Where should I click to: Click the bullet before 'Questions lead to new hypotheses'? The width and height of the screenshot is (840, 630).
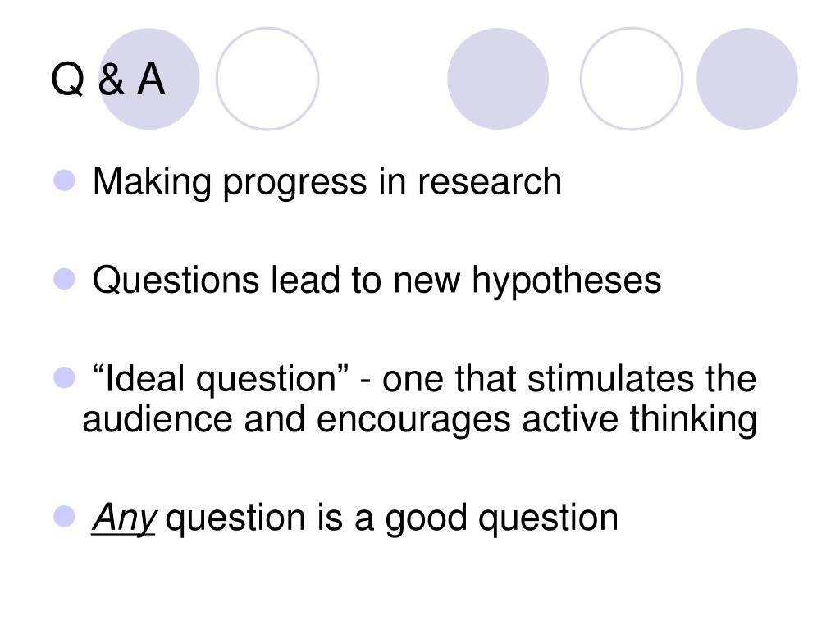(x=64, y=279)
